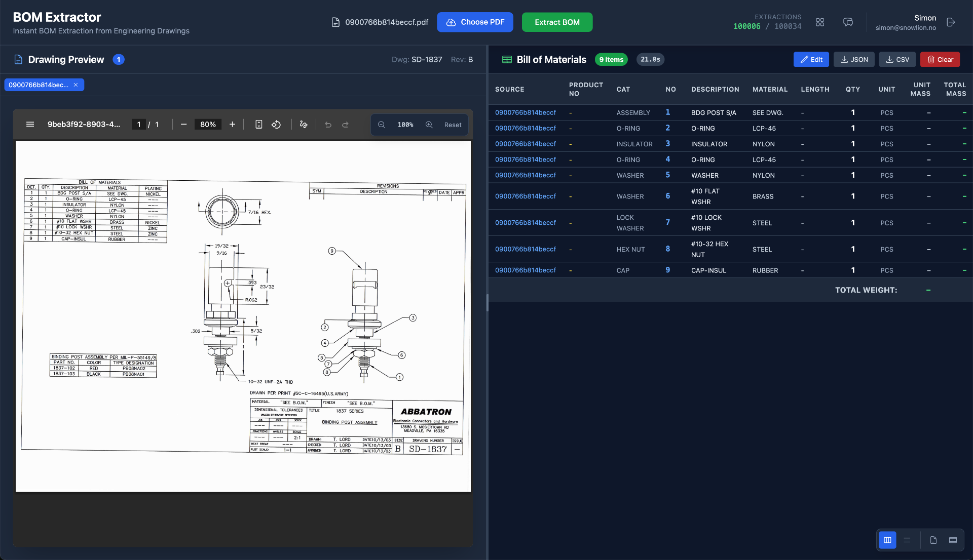Close the 0900766b814bec... file tab
The image size is (973, 560).
coord(76,85)
